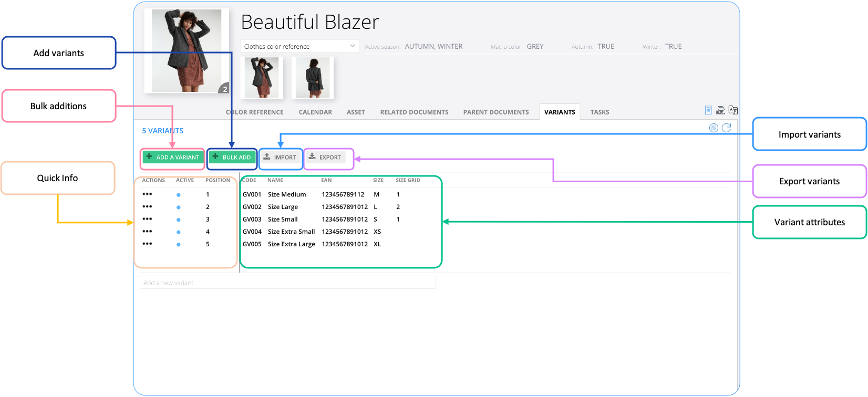Open the notebook document icon
Viewport: 868px width, 397px height.
click(x=708, y=110)
